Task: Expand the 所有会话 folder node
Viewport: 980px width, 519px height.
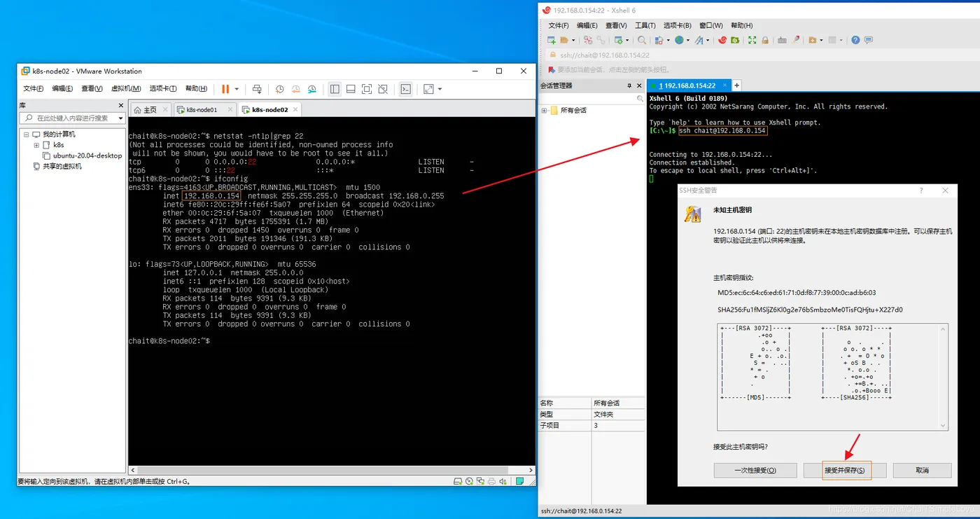Action: [x=544, y=111]
